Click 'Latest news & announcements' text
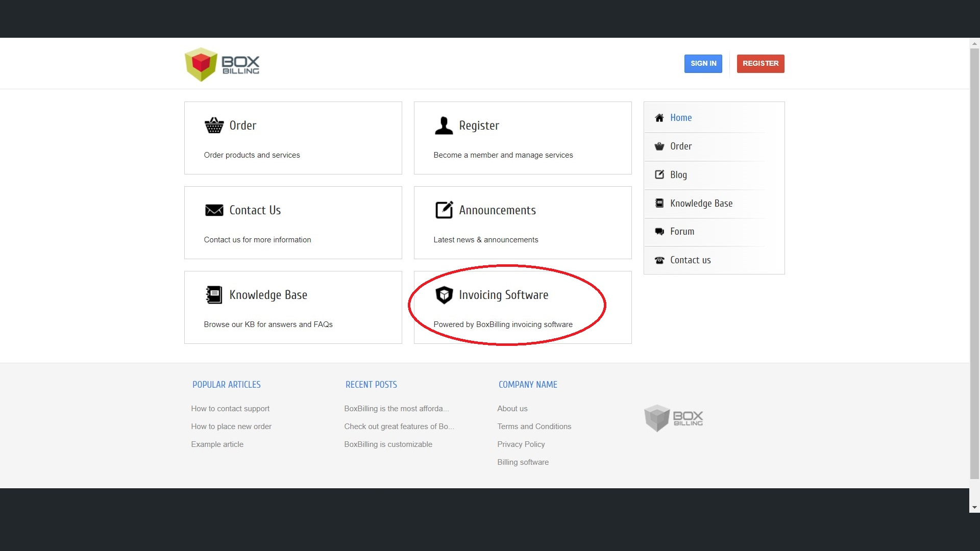Viewport: 980px width, 551px height. tap(485, 240)
